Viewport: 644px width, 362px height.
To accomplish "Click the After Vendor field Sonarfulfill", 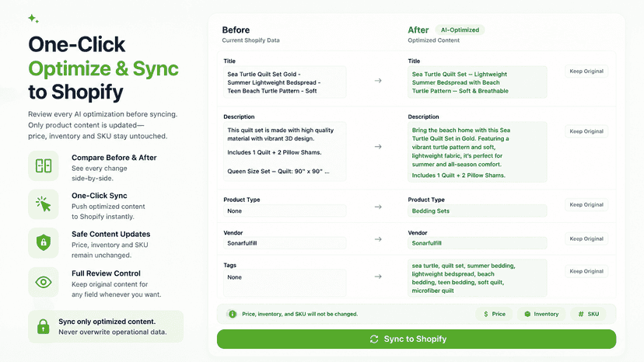I will [x=478, y=243].
